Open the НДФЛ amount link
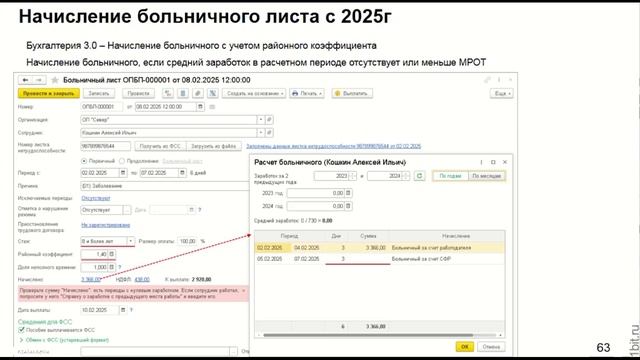Viewport: 640px width, 360px height. pyautogui.click(x=142, y=280)
